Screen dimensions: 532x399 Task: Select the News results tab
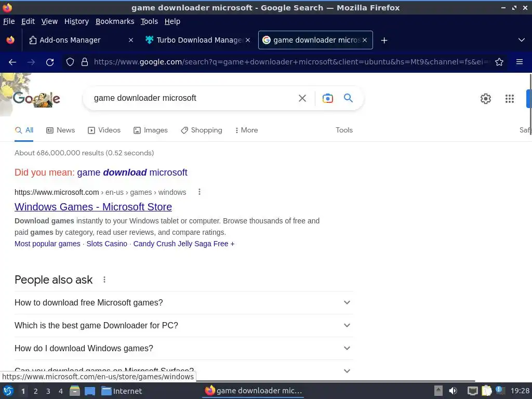point(61,130)
